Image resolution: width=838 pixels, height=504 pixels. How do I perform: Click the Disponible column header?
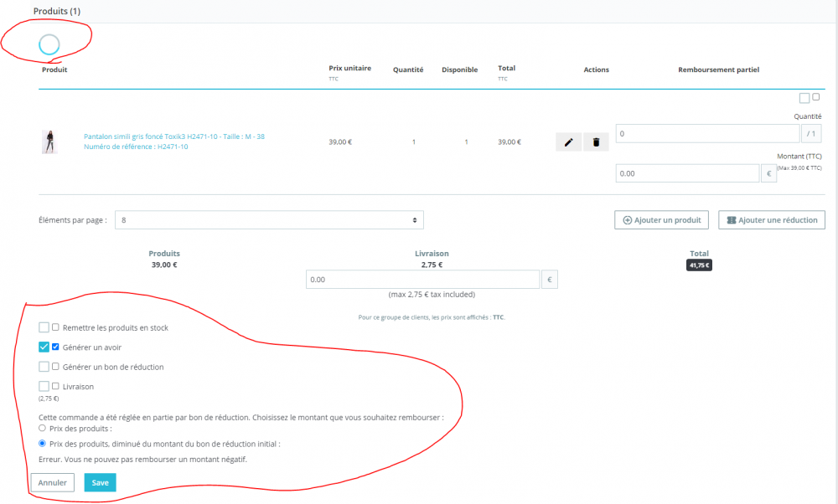[x=459, y=70]
